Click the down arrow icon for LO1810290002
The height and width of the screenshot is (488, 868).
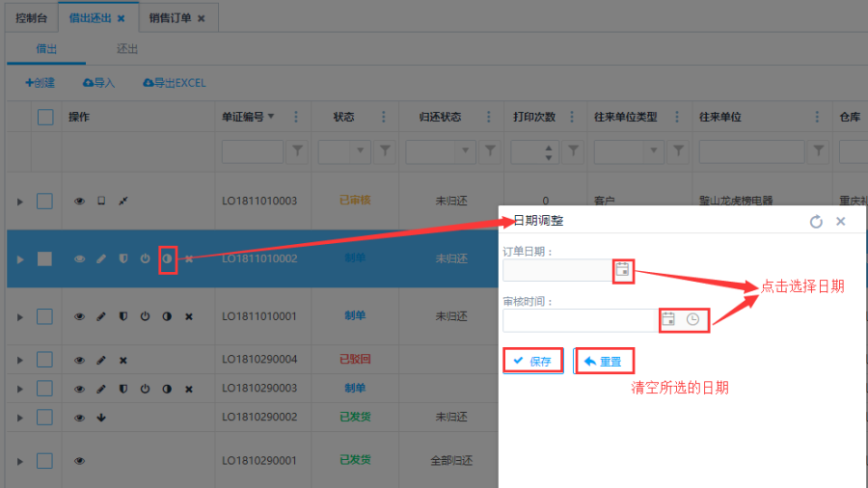[x=101, y=418]
